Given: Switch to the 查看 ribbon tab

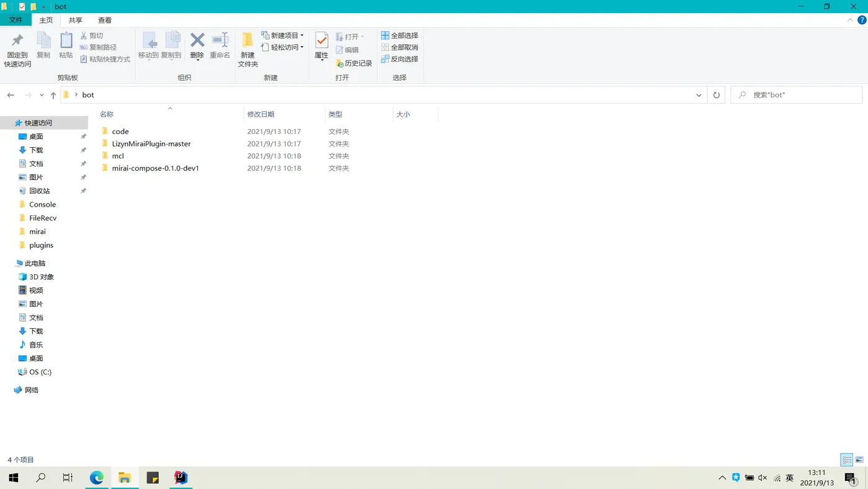Looking at the screenshot, I should click(105, 20).
